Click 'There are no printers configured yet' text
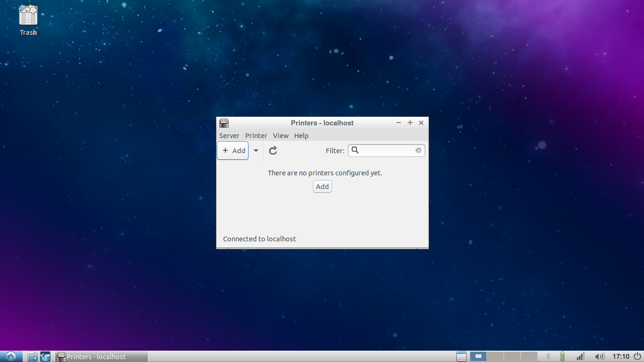The width and height of the screenshot is (644, 362). [x=325, y=173]
